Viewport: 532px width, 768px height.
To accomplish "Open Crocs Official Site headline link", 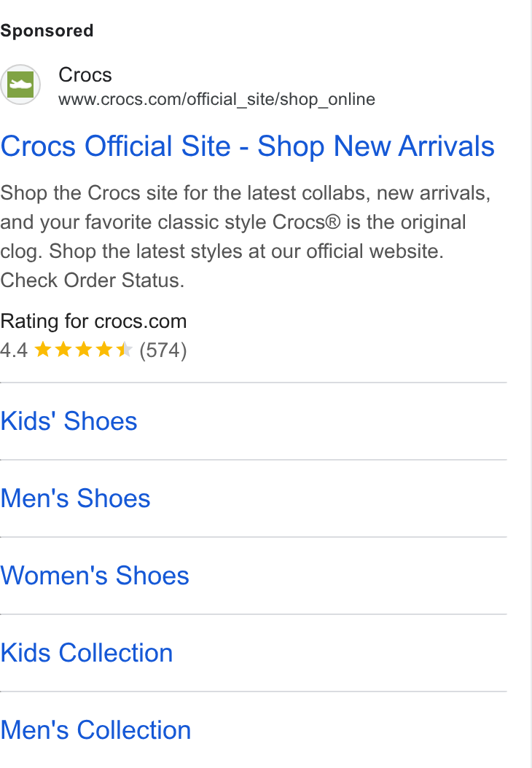I will pyautogui.click(x=247, y=146).
